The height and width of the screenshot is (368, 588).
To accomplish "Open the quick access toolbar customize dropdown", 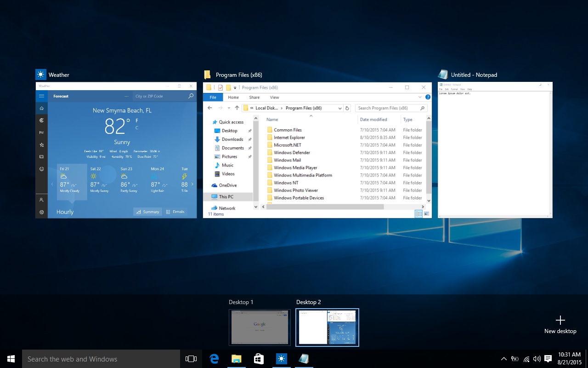I will pos(235,87).
